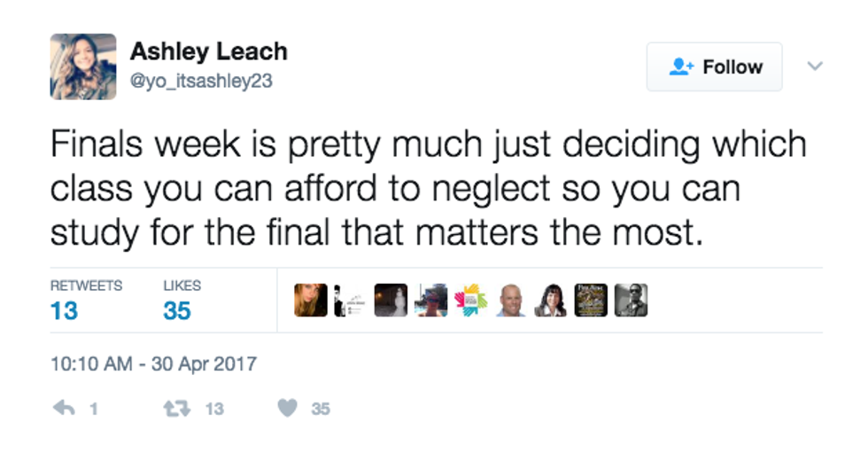Image resolution: width=868 pixels, height=461 pixels.
Task: Open the poolside sunglasses person avatar
Action: (430, 300)
